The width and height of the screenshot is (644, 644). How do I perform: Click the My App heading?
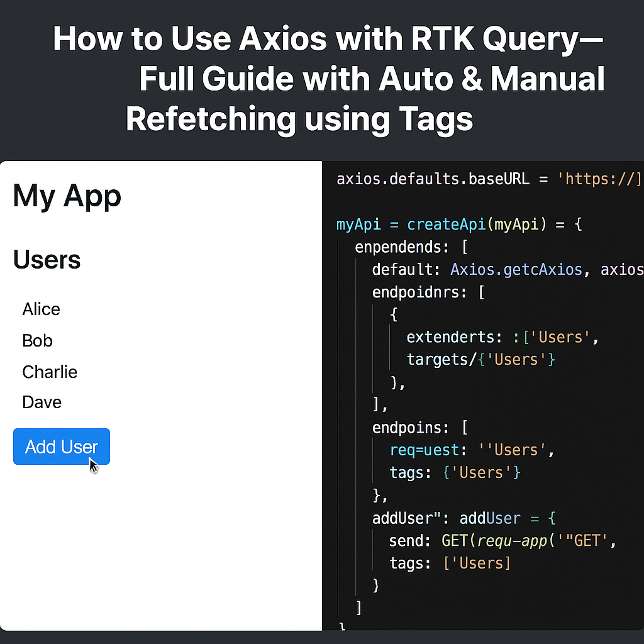[67, 196]
